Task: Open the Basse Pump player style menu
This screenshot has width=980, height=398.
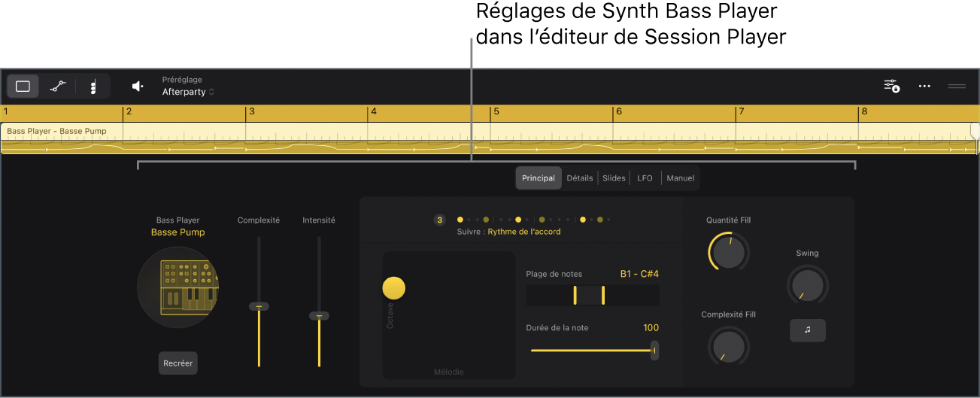Action: coord(177,232)
